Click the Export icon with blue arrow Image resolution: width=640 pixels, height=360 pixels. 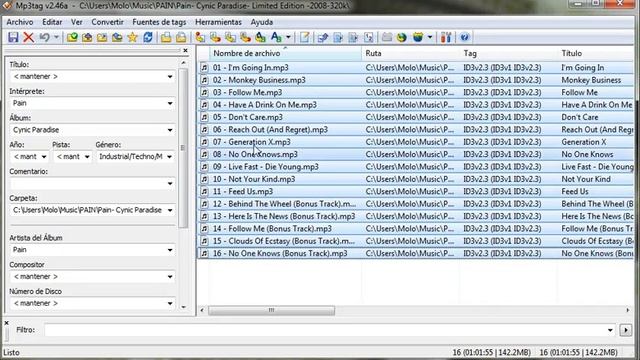click(323, 38)
